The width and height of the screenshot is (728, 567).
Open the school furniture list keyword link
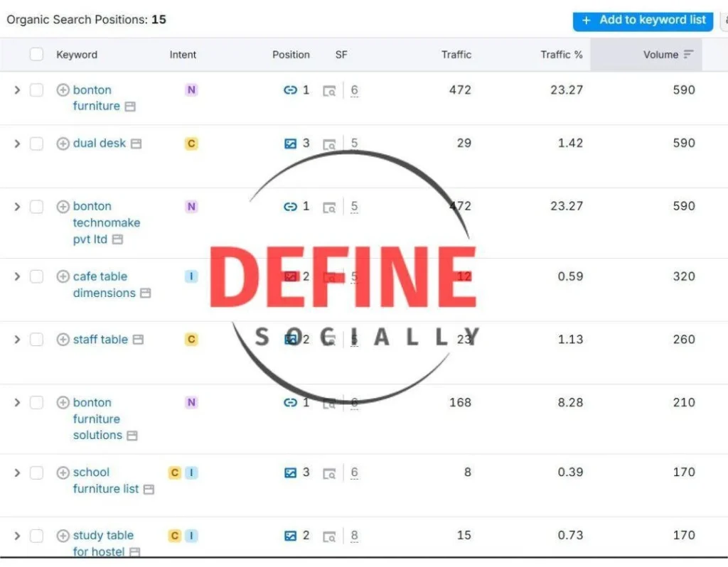pos(91,472)
